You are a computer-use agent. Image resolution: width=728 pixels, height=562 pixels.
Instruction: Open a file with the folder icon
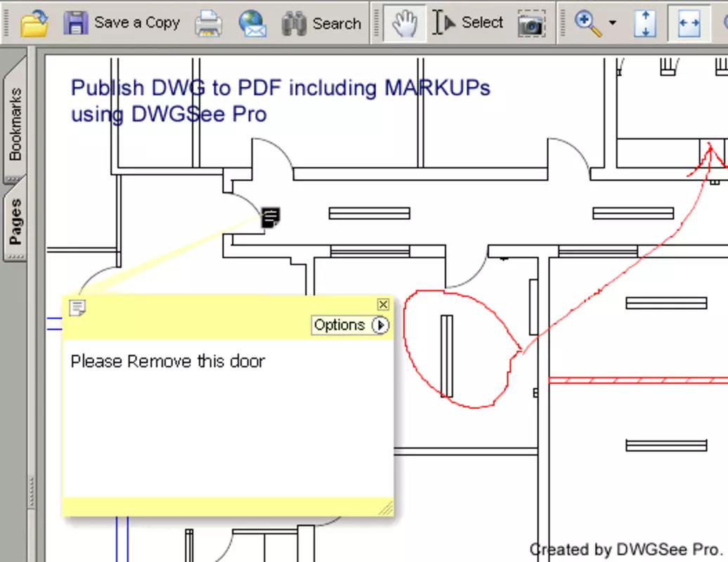pyautogui.click(x=34, y=23)
